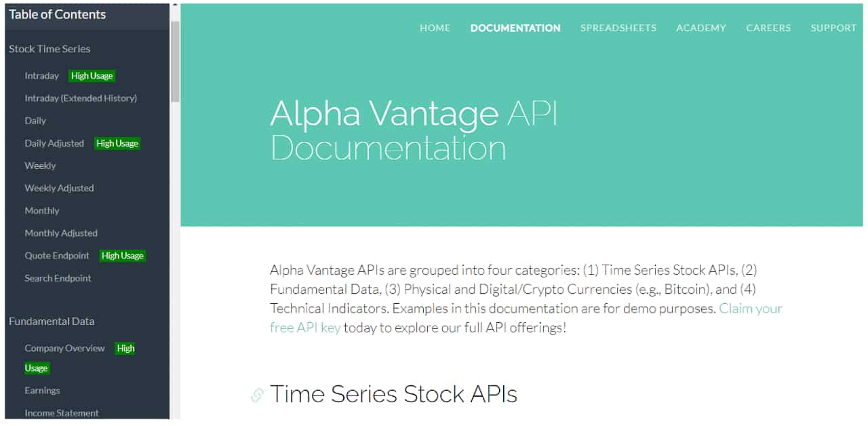Viewport: 868px width, 426px height.
Task: Select Income Statement in the sidebar
Action: (x=60, y=412)
